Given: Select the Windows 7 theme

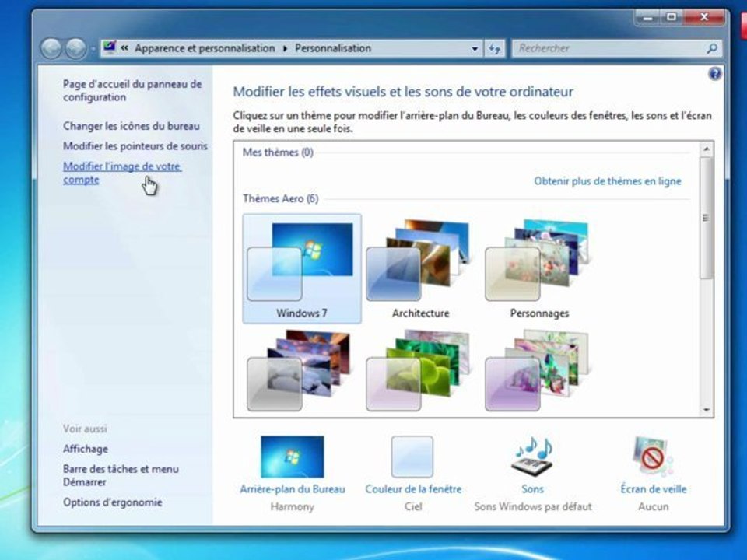Looking at the screenshot, I should pyautogui.click(x=302, y=268).
